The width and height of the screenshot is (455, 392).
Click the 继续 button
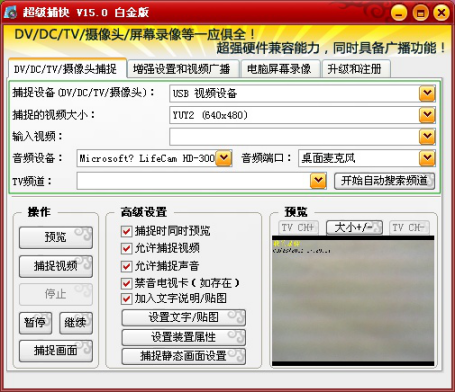pyautogui.click(x=76, y=323)
